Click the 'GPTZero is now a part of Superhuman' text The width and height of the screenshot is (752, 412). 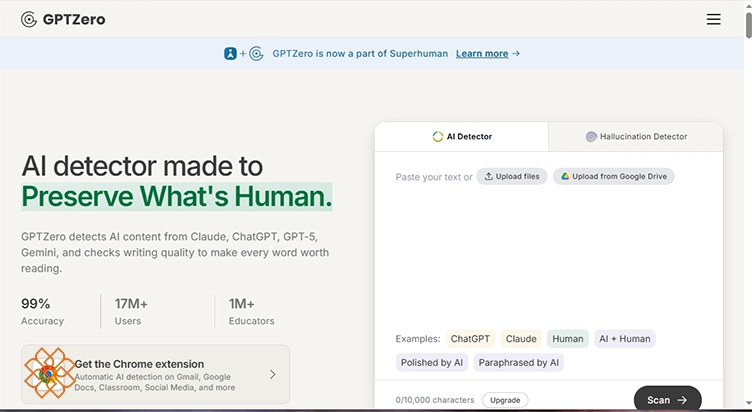pyautogui.click(x=360, y=54)
